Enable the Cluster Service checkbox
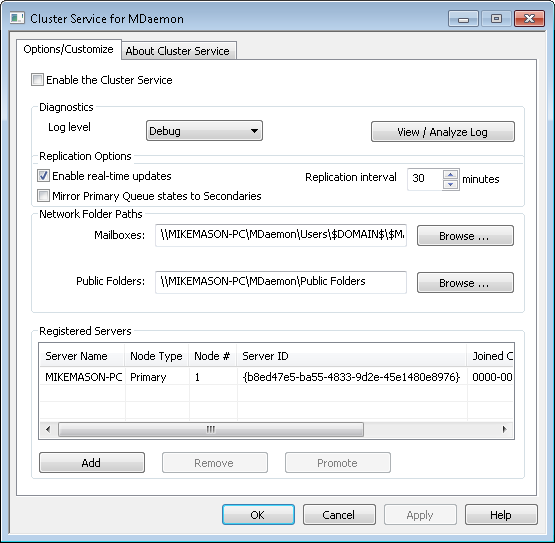This screenshot has height=543, width=555. click(38, 80)
